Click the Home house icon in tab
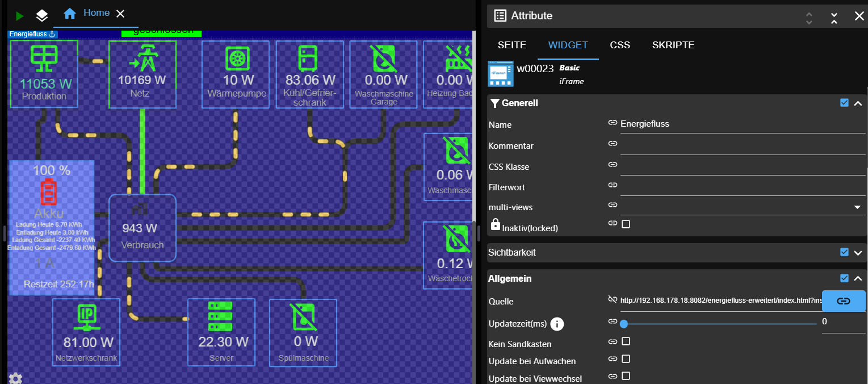 pos(70,13)
